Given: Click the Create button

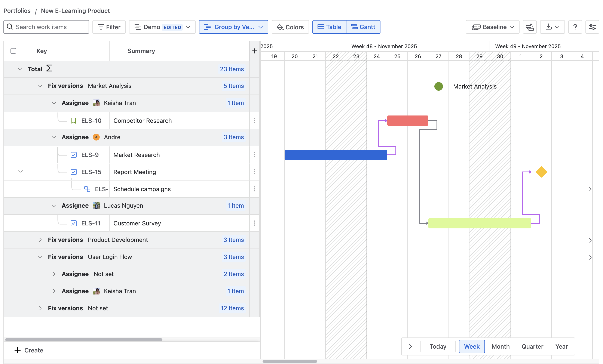Looking at the screenshot, I should point(29,350).
